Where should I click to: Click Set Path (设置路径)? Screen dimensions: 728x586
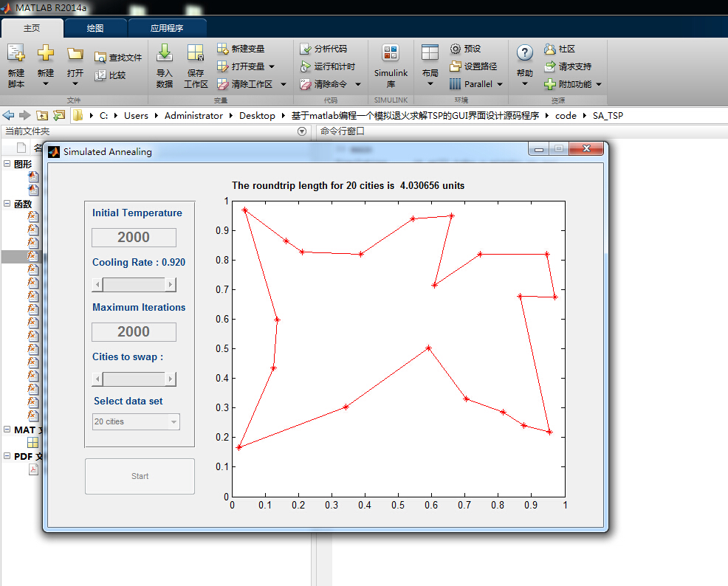pos(473,66)
